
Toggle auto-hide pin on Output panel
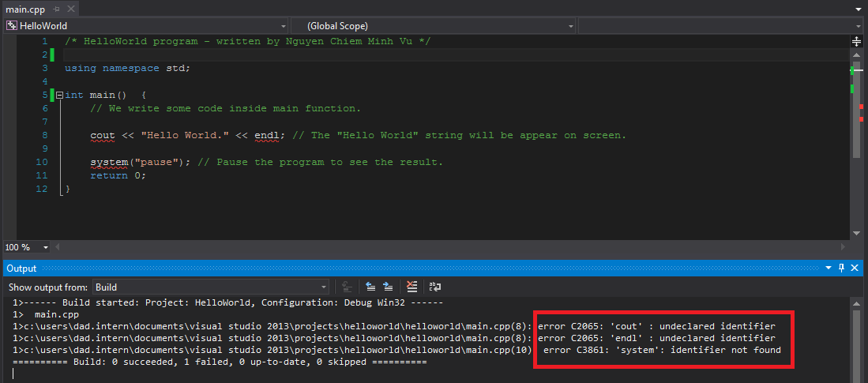[841, 268]
